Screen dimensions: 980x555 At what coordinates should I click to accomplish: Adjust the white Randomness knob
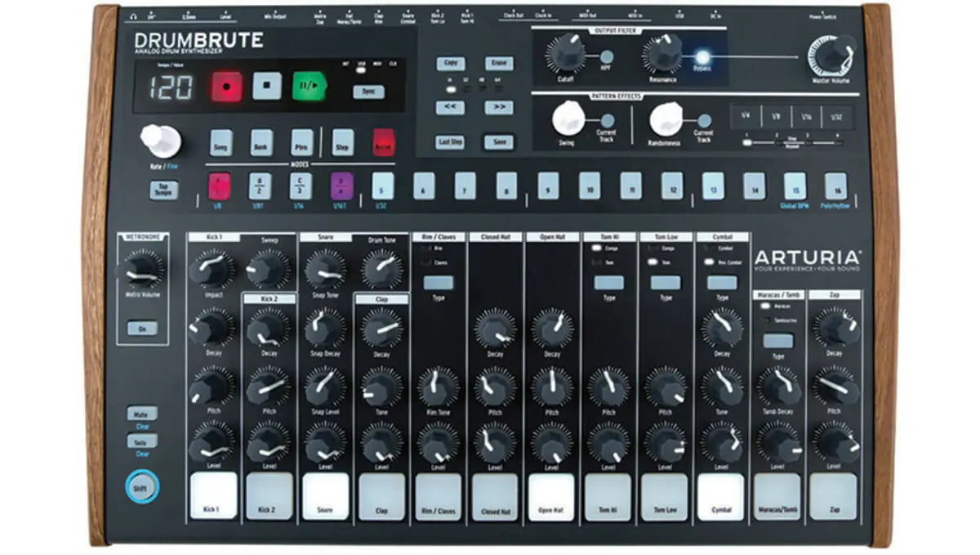[667, 119]
